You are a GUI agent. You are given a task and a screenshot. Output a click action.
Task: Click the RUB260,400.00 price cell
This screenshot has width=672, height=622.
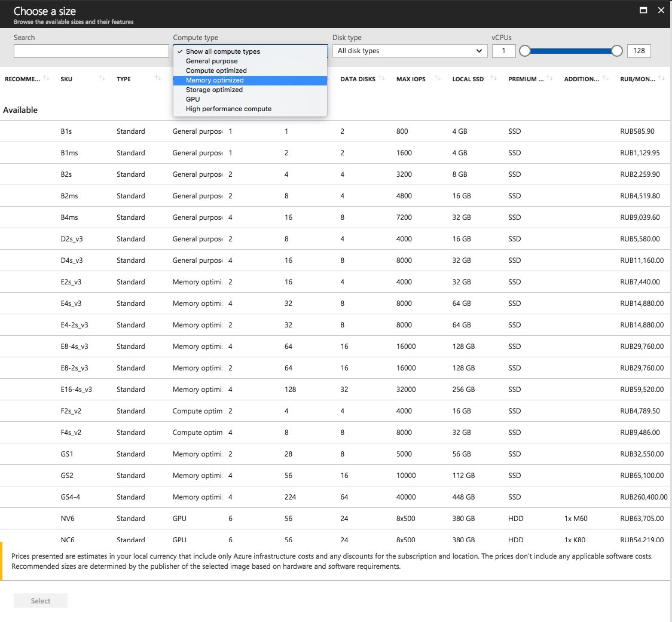tap(644, 497)
